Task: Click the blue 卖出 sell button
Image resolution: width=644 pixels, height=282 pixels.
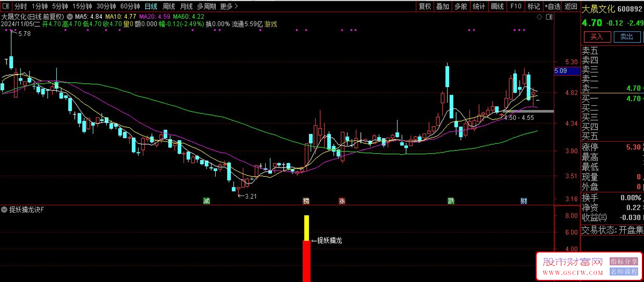Action: coord(627,37)
